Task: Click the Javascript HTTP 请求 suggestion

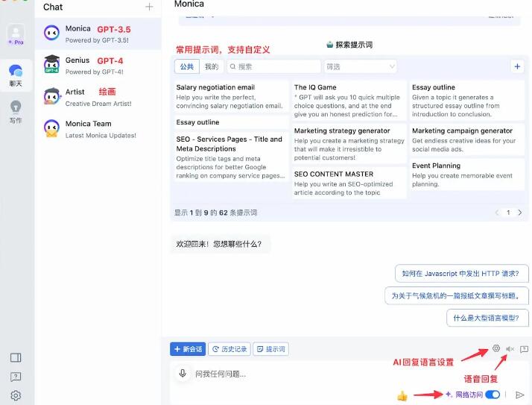Action: point(461,274)
